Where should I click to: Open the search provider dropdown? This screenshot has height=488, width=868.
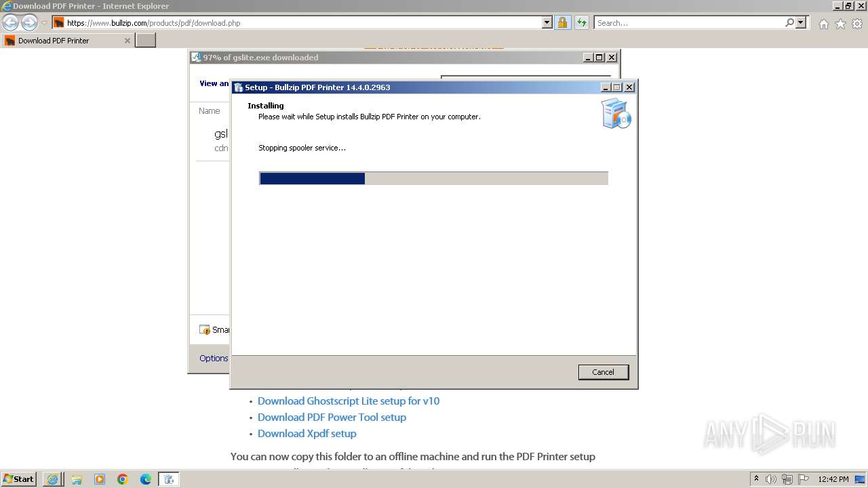[x=801, y=22]
